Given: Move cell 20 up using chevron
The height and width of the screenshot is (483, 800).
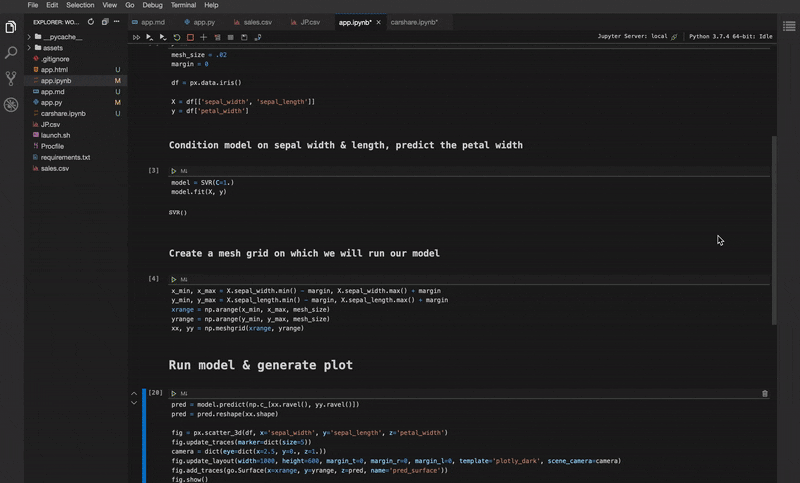Looking at the screenshot, I should (134, 393).
